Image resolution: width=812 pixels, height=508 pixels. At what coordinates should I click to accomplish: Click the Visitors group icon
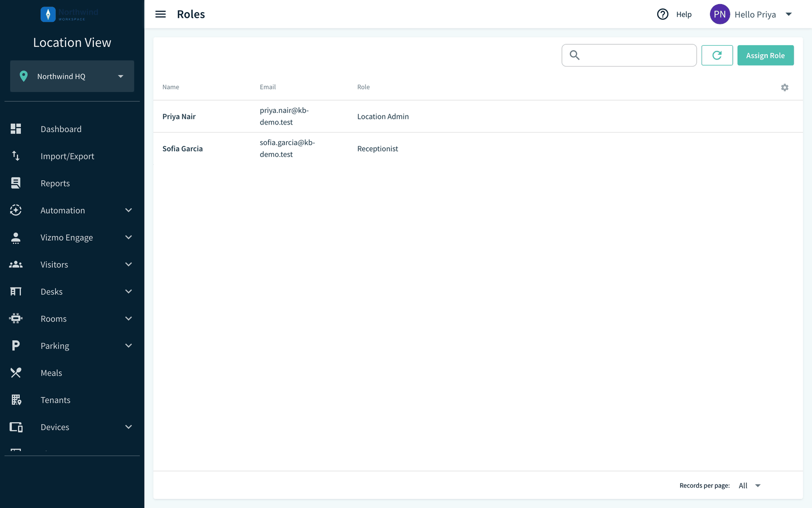16,264
